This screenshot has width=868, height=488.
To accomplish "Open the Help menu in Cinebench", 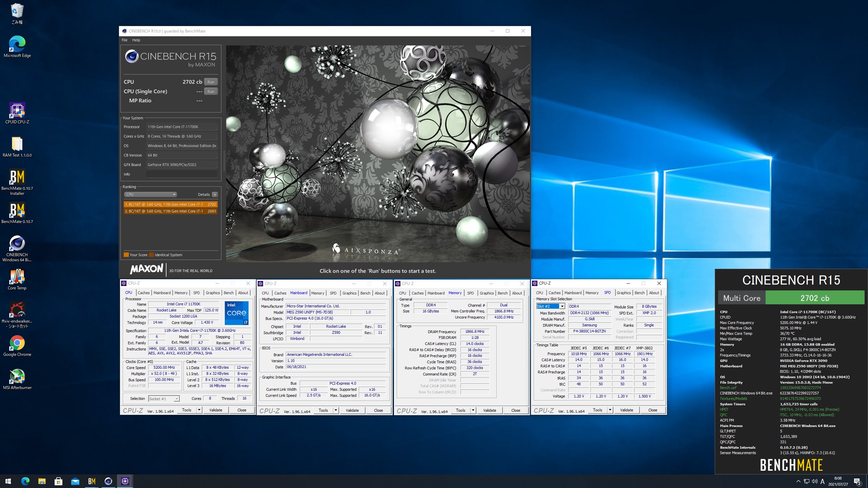I will click(x=136, y=40).
